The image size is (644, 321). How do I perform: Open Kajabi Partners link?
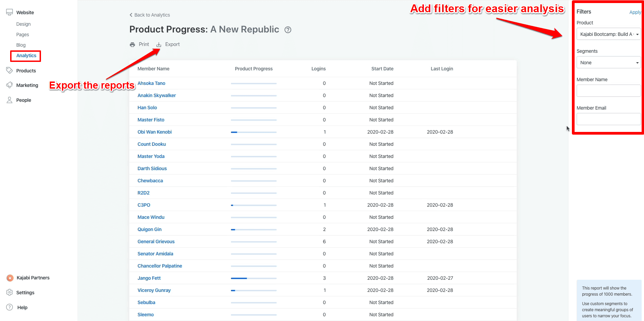(x=33, y=278)
